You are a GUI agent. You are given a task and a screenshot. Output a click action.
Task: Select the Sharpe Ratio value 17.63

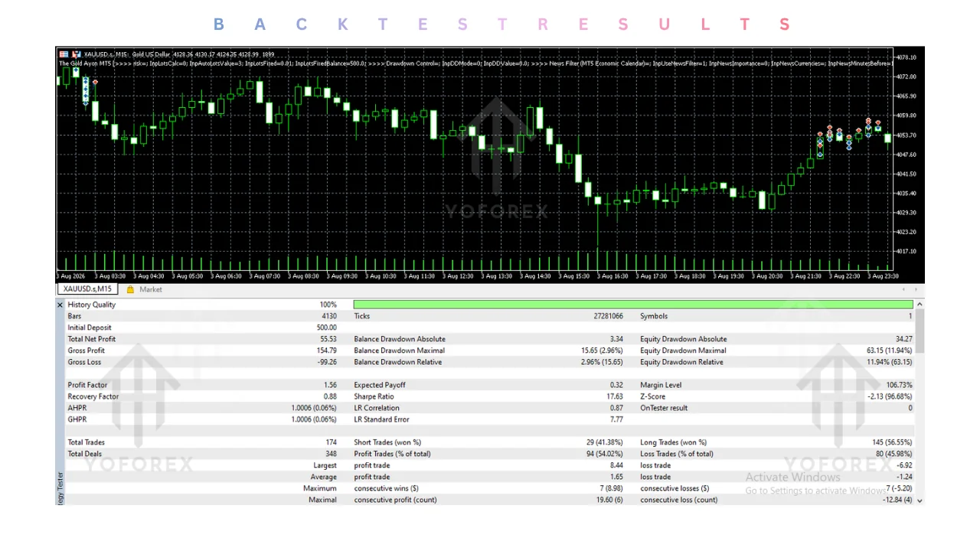(615, 396)
